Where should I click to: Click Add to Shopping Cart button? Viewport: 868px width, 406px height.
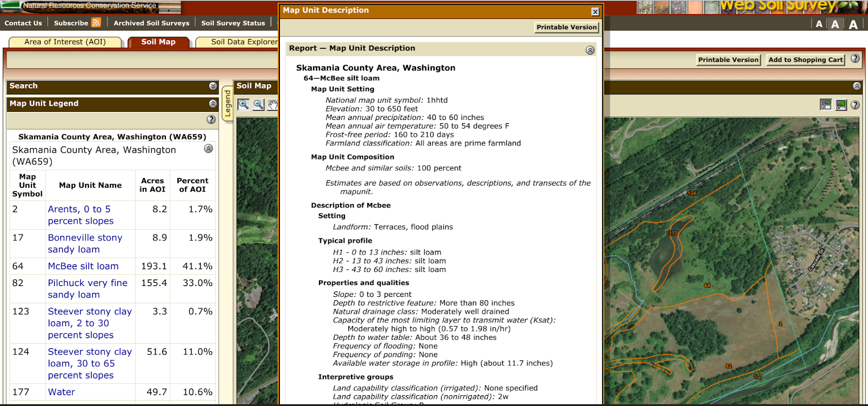pos(806,60)
